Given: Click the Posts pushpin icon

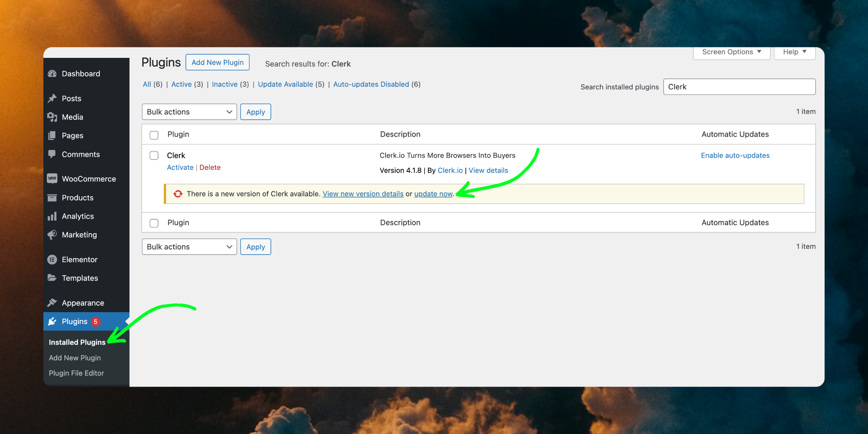Looking at the screenshot, I should tap(52, 98).
